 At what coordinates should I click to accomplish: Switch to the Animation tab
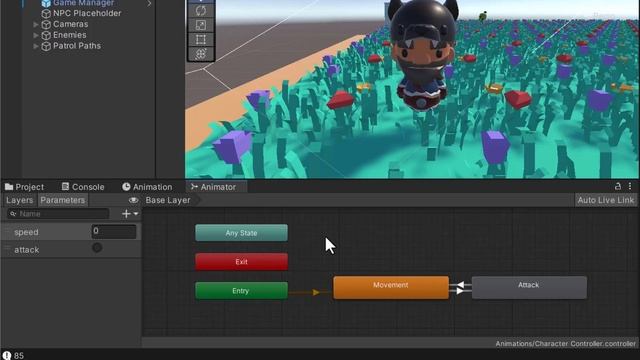pos(147,187)
